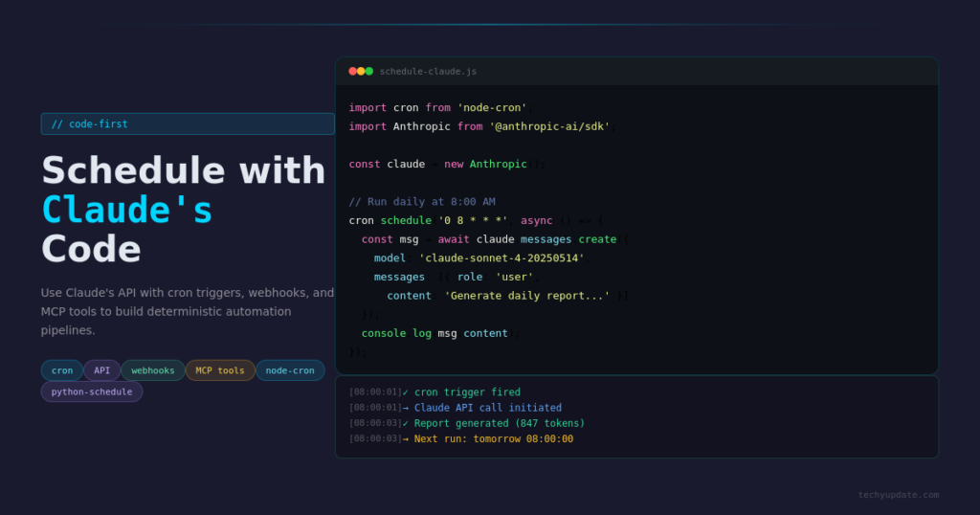980x515 pixels.
Task: Select the python-schedule tag pill
Action: tap(92, 392)
